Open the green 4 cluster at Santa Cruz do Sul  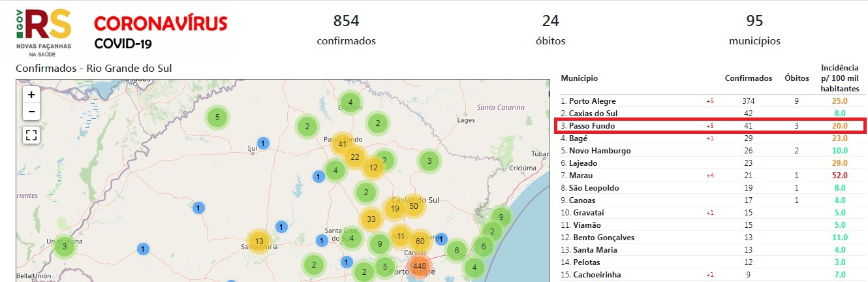tap(351, 238)
